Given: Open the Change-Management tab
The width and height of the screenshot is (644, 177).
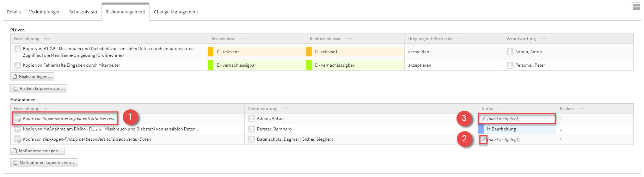Looking at the screenshot, I should tap(176, 12).
